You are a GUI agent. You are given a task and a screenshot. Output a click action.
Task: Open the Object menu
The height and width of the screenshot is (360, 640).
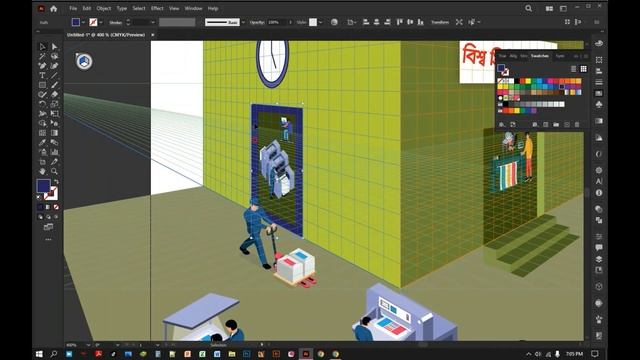click(x=104, y=8)
